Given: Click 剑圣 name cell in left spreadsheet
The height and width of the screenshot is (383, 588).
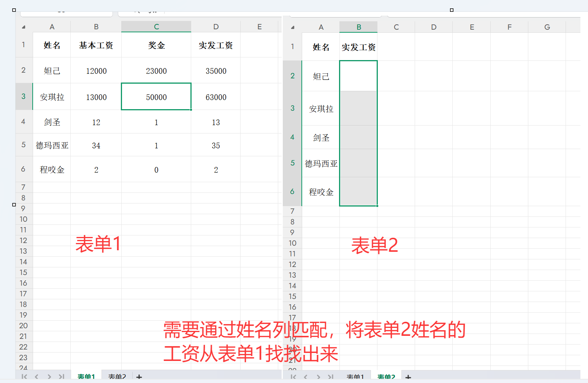Looking at the screenshot, I should coord(52,122).
